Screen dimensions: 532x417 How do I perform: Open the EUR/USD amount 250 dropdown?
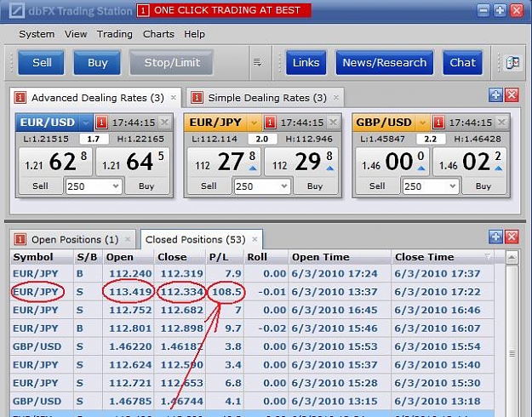[116, 186]
